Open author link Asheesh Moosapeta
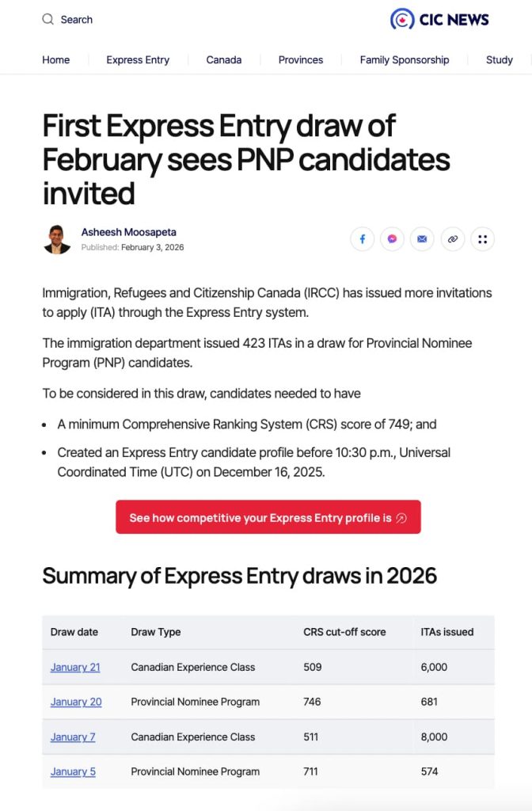 point(129,232)
